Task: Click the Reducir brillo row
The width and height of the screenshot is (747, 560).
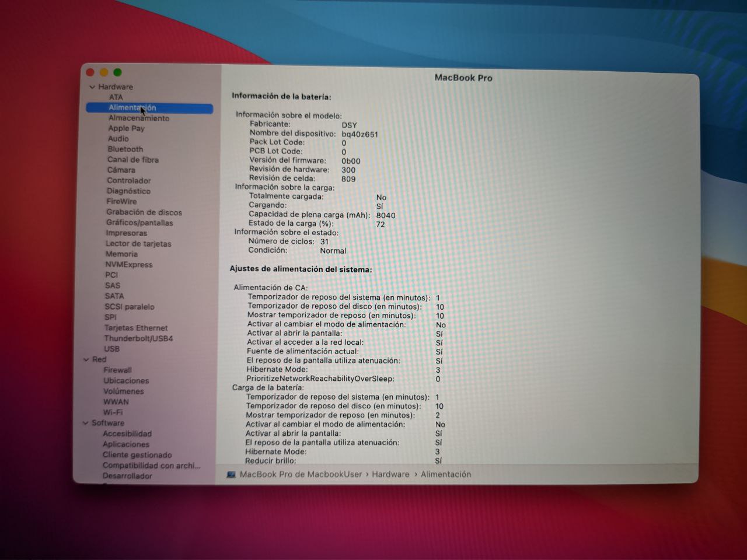Action: 343,461
